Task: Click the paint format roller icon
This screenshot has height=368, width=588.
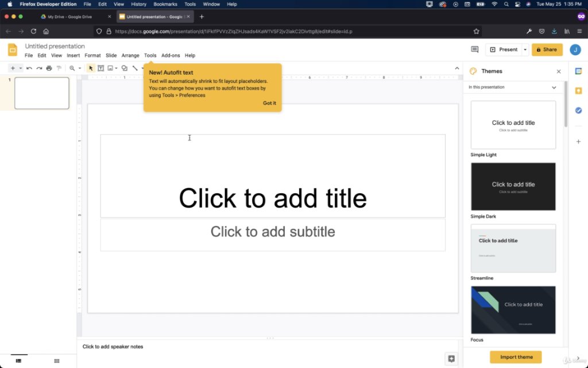Action: click(x=59, y=68)
